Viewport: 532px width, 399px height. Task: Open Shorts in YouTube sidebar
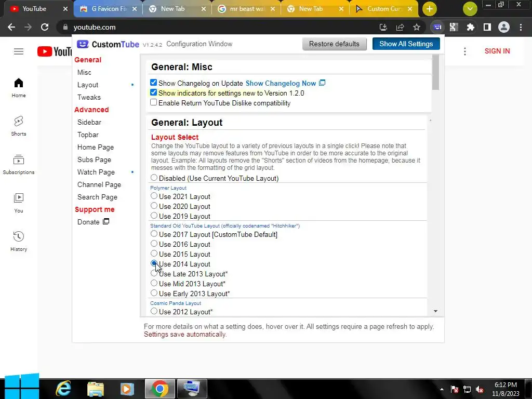point(19,126)
